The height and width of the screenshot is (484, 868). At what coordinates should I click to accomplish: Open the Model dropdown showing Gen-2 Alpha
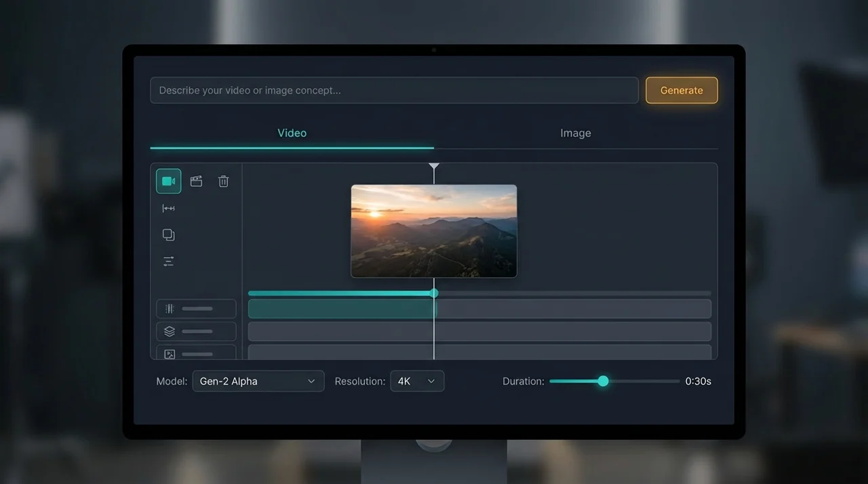[258, 381]
